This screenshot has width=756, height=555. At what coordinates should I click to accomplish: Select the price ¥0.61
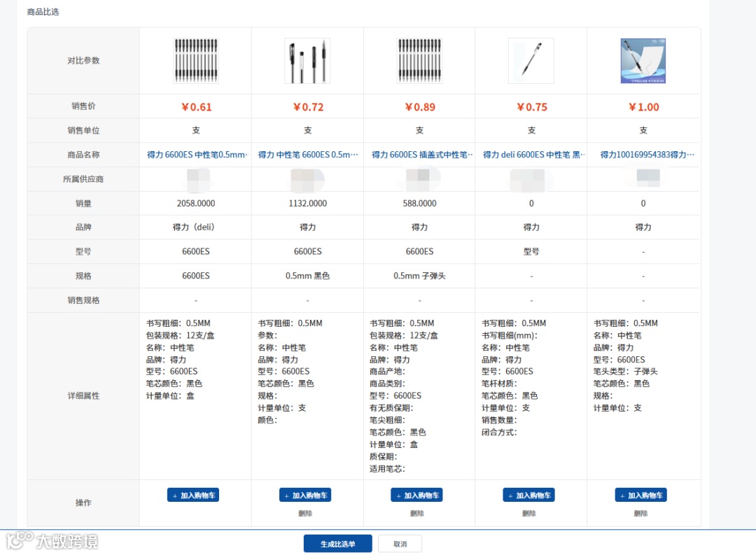196,107
